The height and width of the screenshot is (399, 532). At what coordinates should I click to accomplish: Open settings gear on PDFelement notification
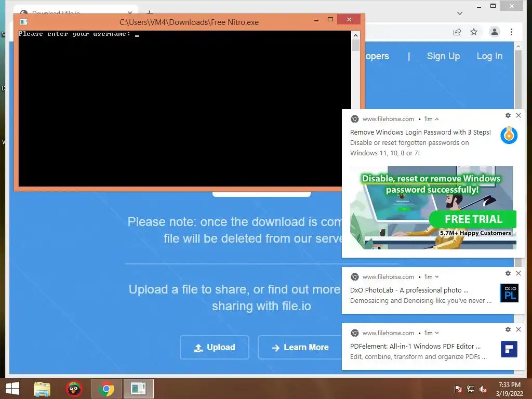pos(508,329)
